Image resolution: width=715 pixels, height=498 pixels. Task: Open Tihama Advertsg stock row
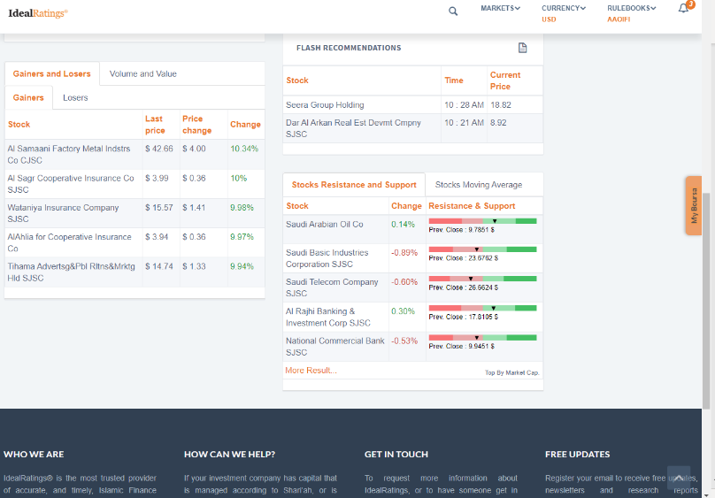click(x=71, y=272)
